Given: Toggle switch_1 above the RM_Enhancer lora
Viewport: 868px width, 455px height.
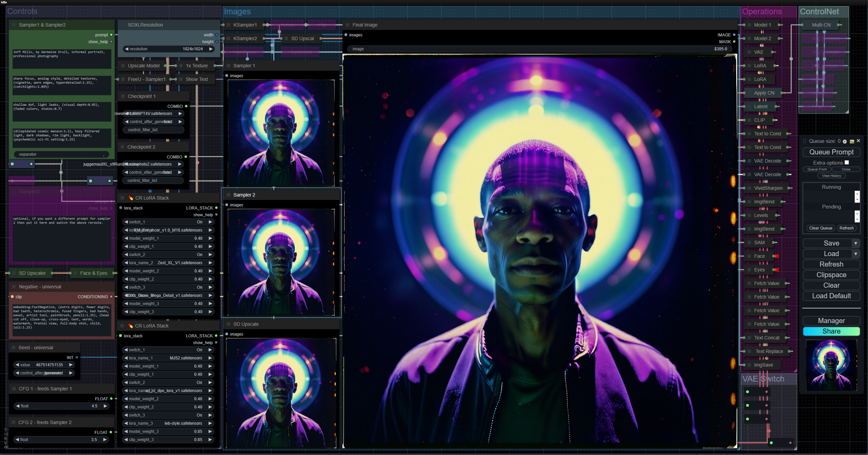Looking at the screenshot, I should point(168,222).
